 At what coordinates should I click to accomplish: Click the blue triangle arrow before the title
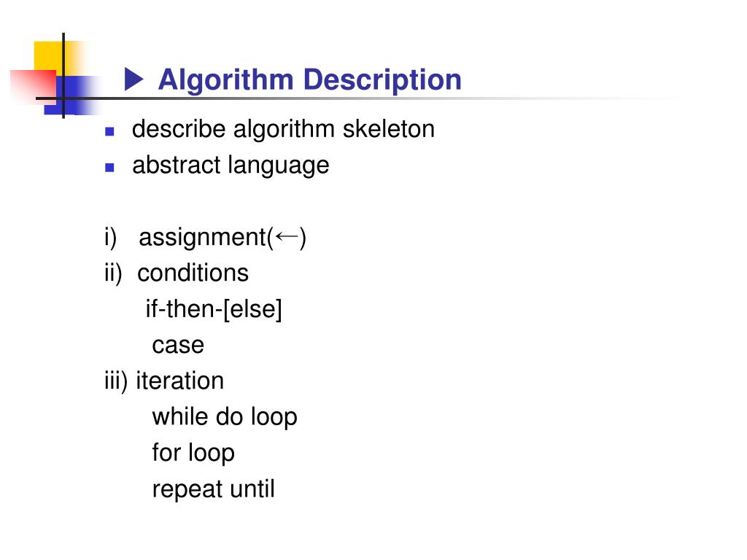click(x=134, y=79)
